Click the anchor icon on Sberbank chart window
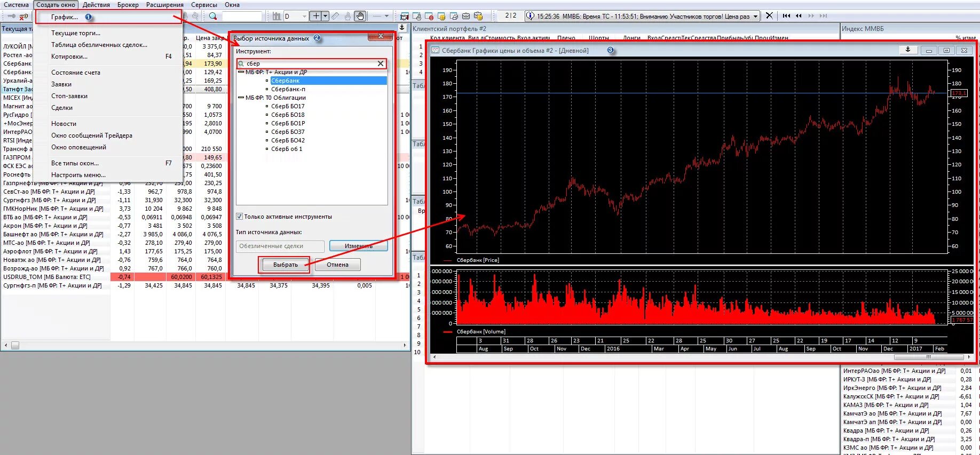Screen dimensions: 980x455 pos(907,50)
